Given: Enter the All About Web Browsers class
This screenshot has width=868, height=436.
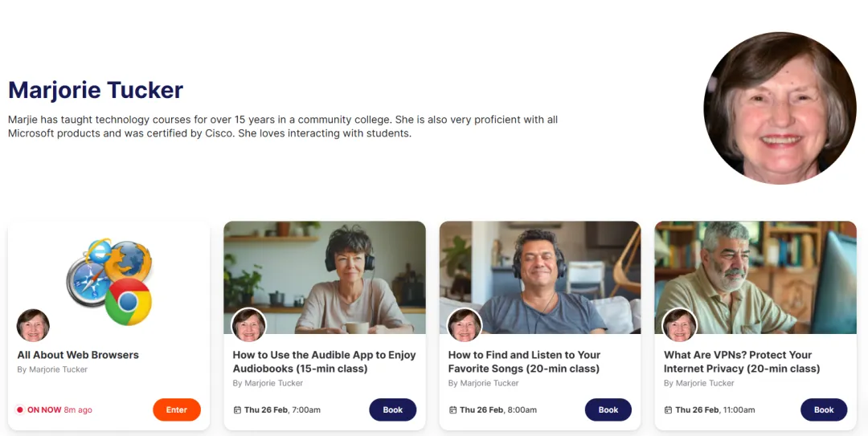Looking at the screenshot, I should coord(177,410).
